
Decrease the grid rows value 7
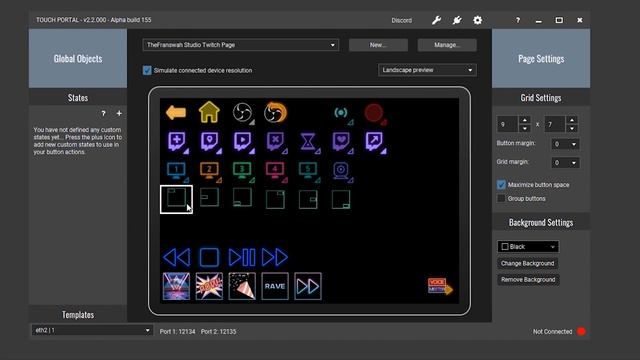pyautogui.click(x=572, y=128)
